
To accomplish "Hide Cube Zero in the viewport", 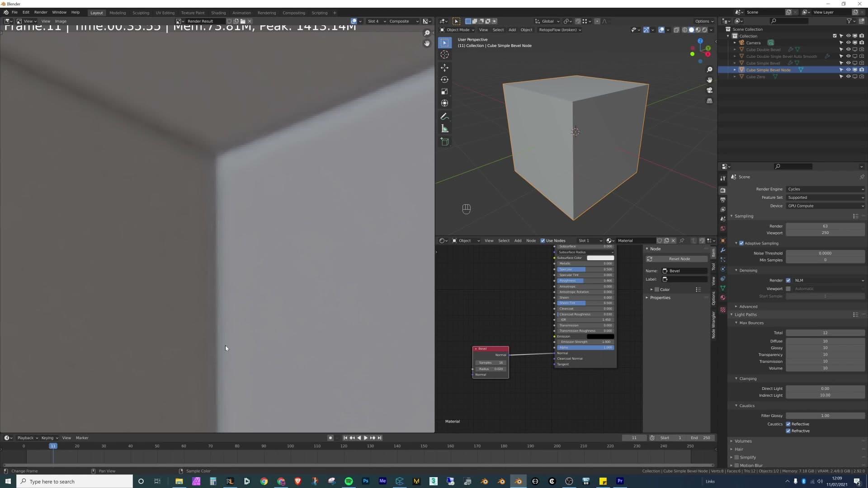I will (848, 77).
